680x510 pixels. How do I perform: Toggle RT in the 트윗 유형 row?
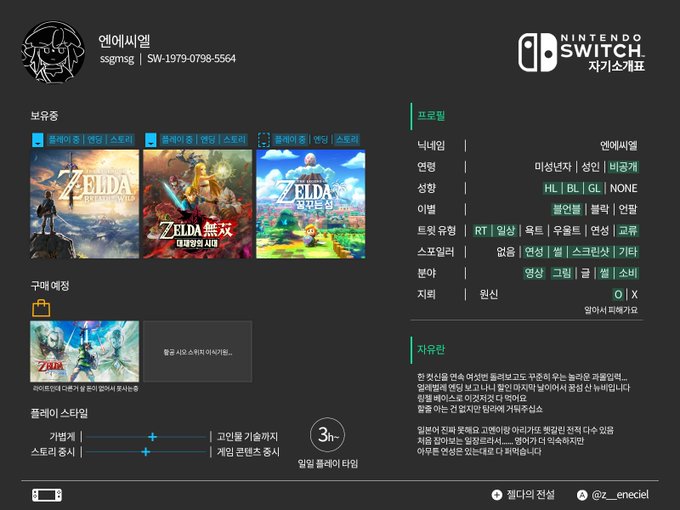(x=481, y=231)
